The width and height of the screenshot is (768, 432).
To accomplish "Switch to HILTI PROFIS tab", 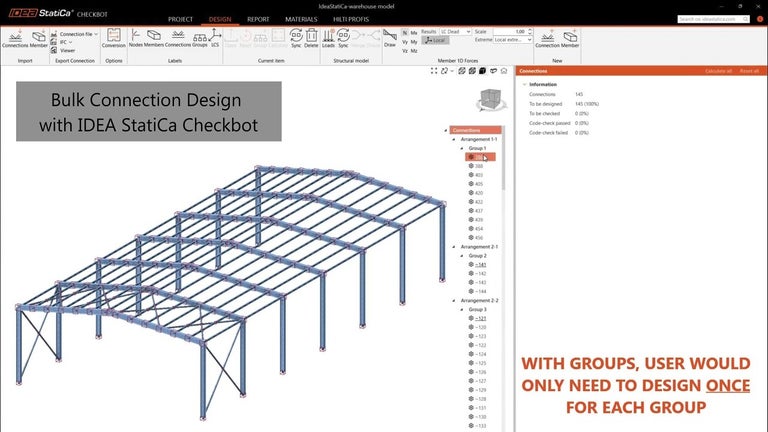I will pos(351,19).
